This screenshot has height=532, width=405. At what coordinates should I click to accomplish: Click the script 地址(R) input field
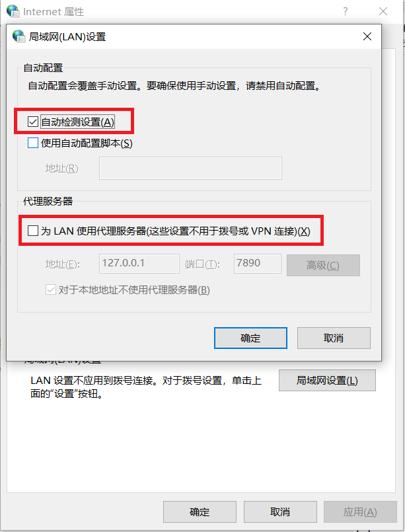click(x=190, y=168)
